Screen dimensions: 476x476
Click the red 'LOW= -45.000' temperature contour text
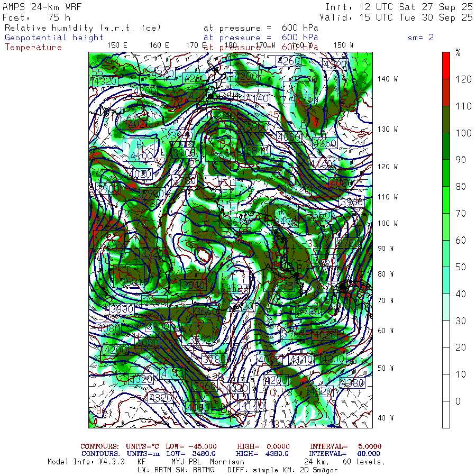pos(191,446)
